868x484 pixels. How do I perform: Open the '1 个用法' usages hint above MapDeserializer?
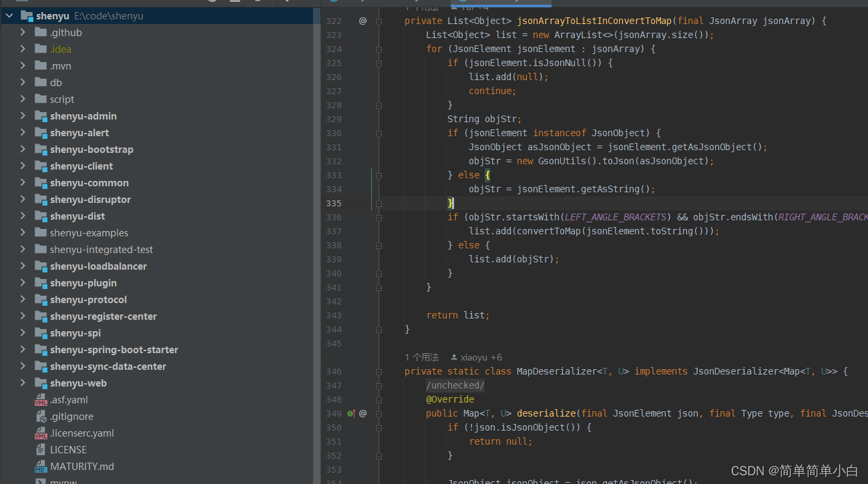(x=422, y=357)
